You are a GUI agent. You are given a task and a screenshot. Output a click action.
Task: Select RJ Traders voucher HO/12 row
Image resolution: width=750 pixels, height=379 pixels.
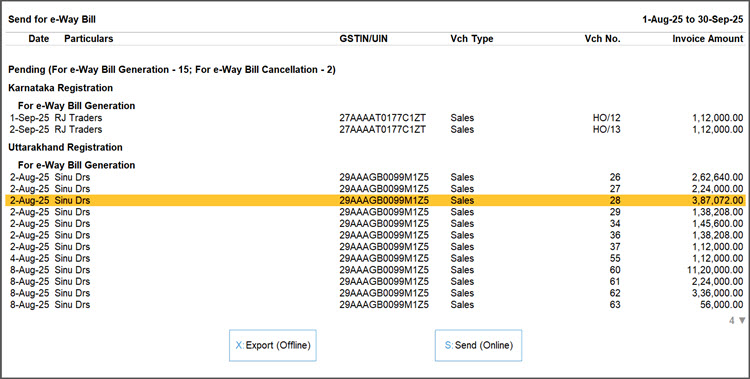click(x=375, y=118)
